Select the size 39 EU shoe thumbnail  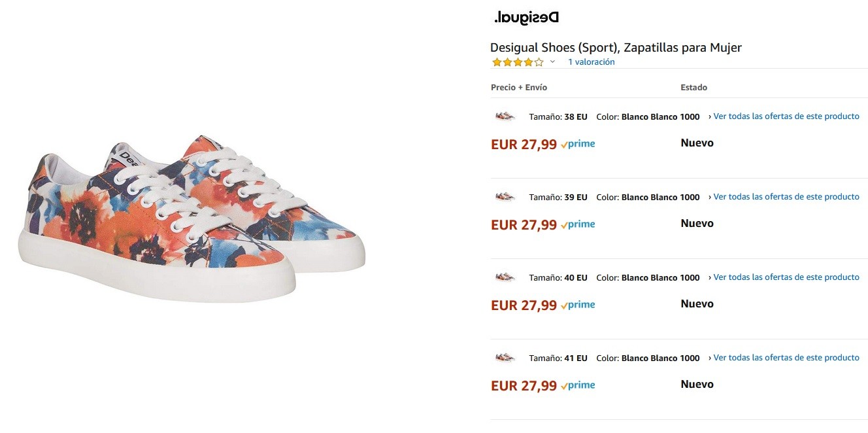coord(505,197)
